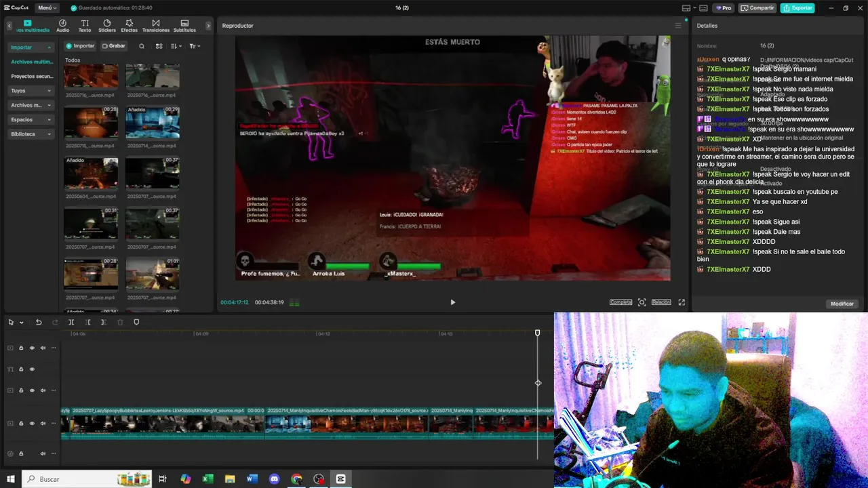The height and width of the screenshot is (488, 868).
Task: Open the Texto tab
Action: coord(85,26)
